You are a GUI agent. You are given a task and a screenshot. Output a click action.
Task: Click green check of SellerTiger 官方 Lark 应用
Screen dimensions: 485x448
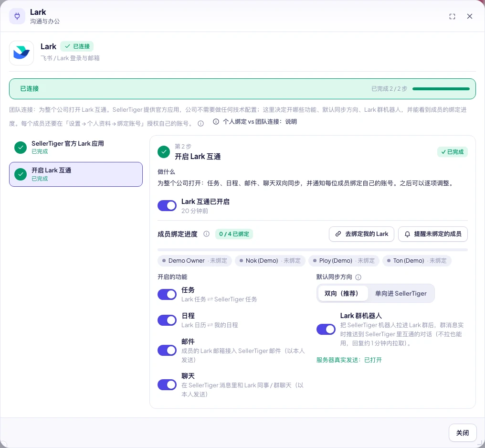click(x=21, y=148)
